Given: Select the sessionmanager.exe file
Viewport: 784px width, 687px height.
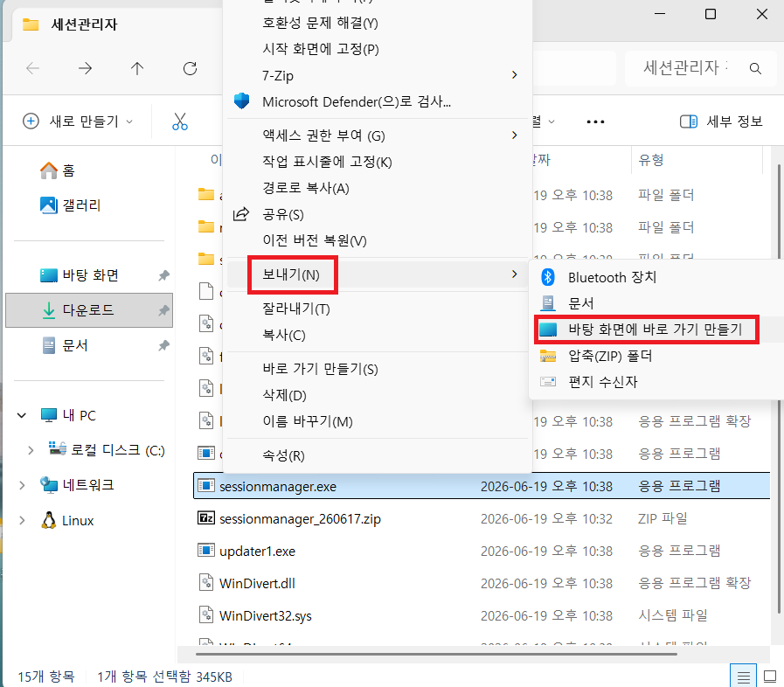Looking at the screenshot, I should coord(482,486).
